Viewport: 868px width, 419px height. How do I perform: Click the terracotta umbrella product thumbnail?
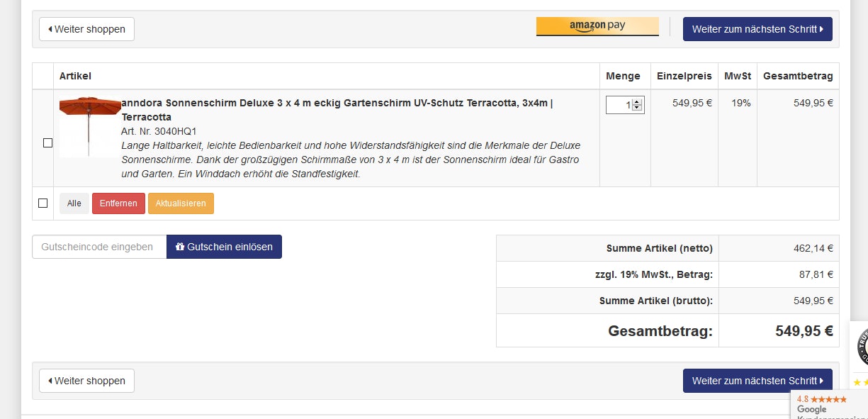click(90, 126)
